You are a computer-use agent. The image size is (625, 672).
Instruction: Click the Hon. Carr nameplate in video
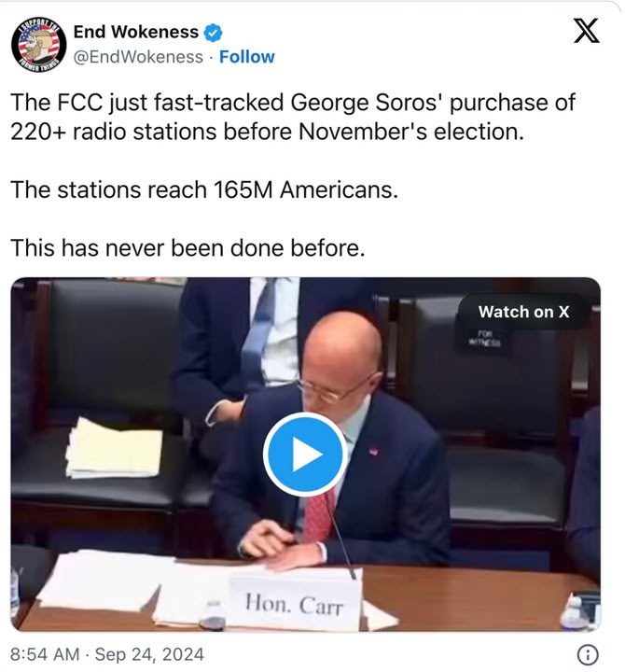tap(294, 604)
